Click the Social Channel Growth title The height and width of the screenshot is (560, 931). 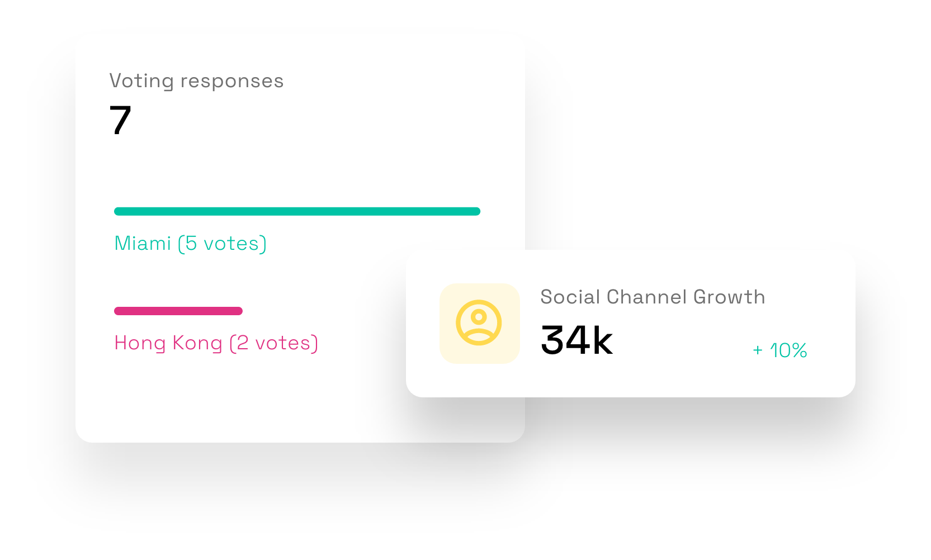[653, 297]
